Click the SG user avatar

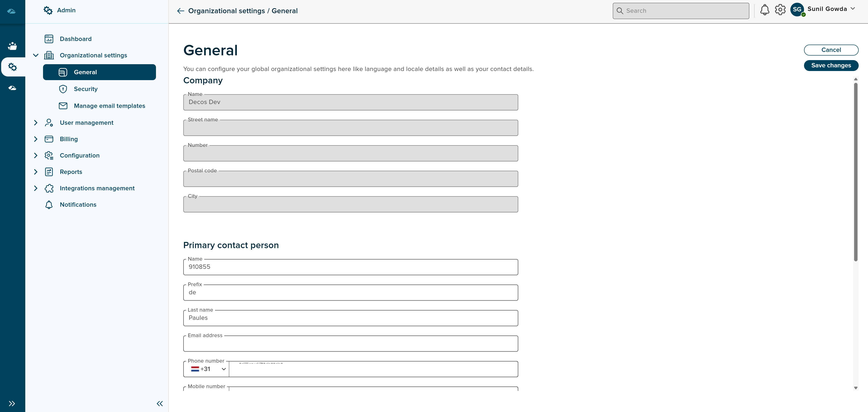[x=797, y=10]
